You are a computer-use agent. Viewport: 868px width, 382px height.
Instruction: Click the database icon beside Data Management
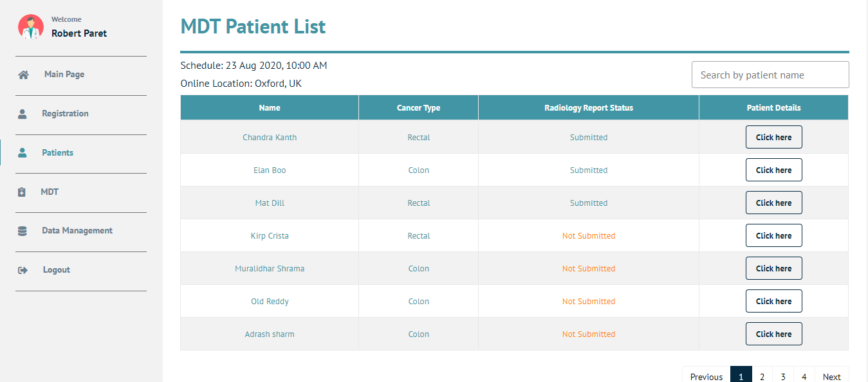pyautogui.click(x=23, y=231)
